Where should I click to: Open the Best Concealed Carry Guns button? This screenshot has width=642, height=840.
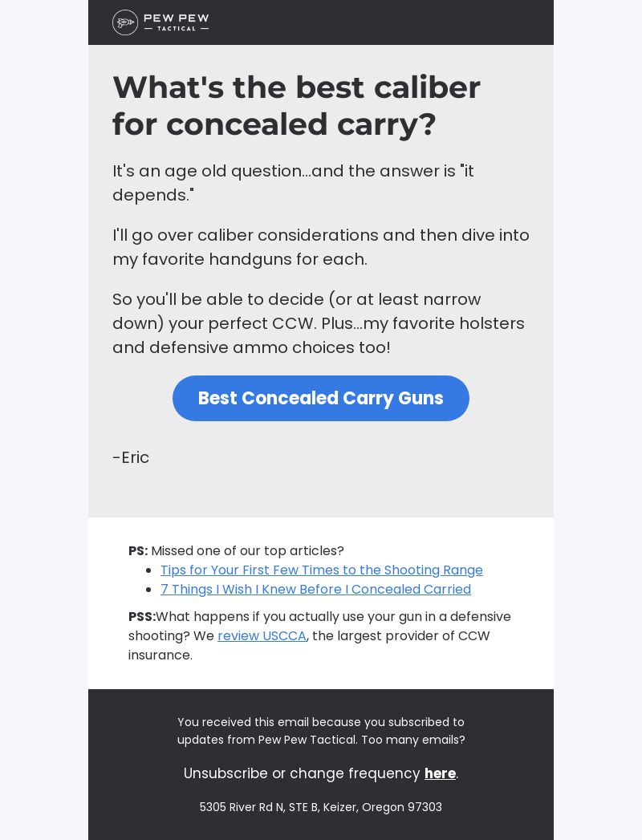[320, 398]
